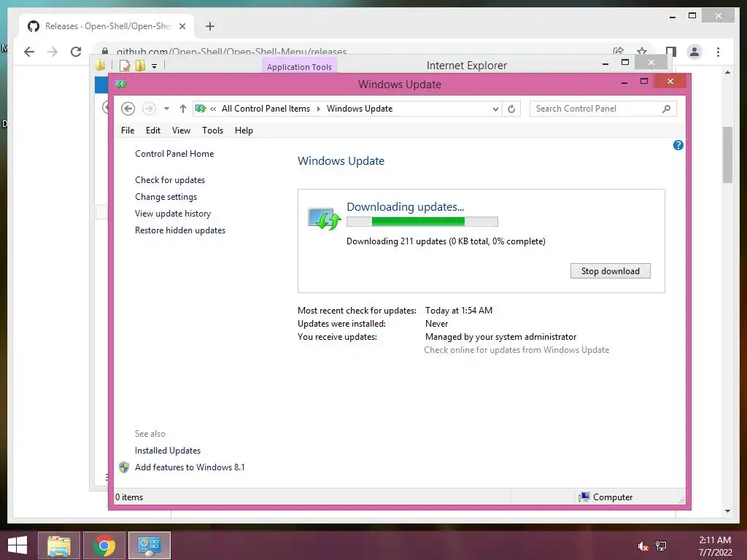
Task: Select Check for updates
Action: 169,180
